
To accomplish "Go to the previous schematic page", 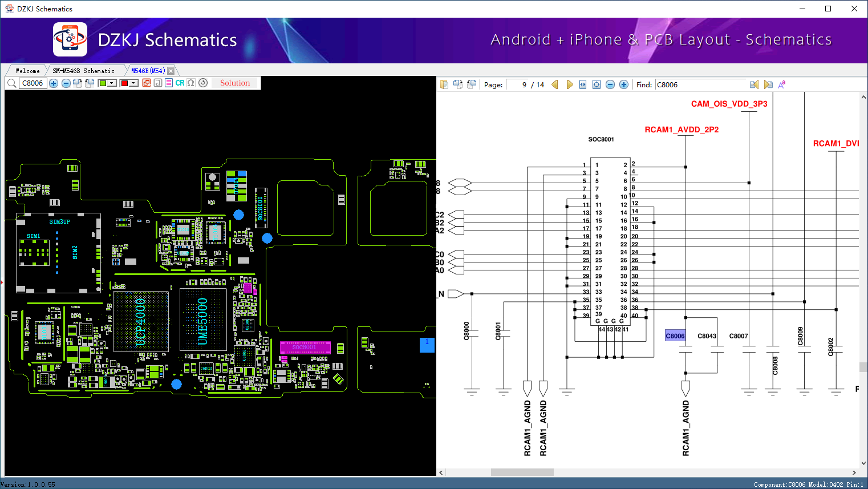I will point(555,84).
